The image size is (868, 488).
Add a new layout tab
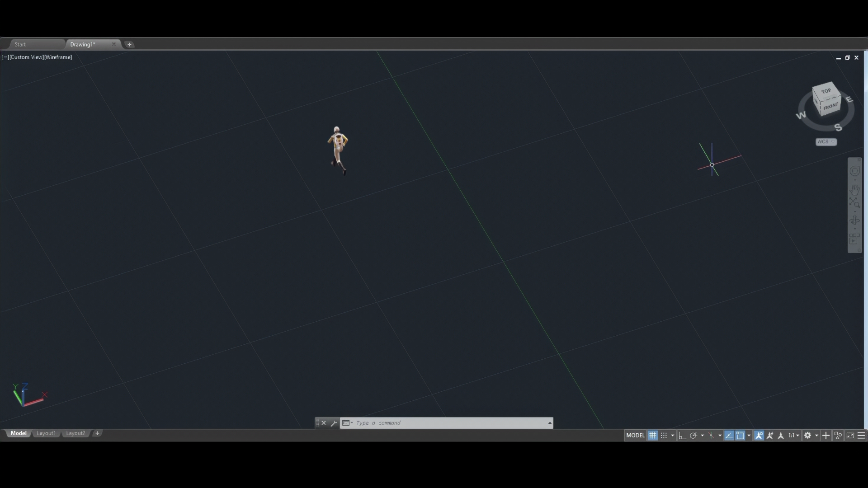click(97, 433)
